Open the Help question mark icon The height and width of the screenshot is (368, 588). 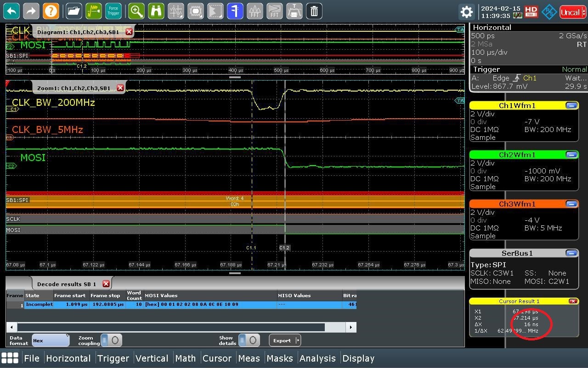(51, 11)
